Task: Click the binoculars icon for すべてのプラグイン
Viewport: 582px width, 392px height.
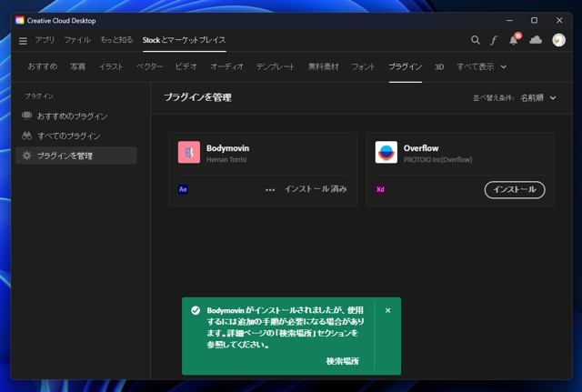Action: pos(26,136)
